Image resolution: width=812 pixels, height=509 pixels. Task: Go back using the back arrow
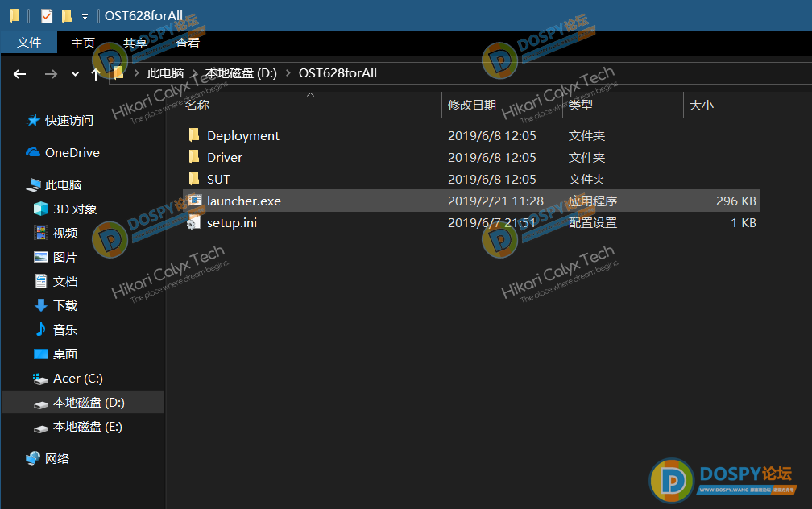[x=20, y=73]
